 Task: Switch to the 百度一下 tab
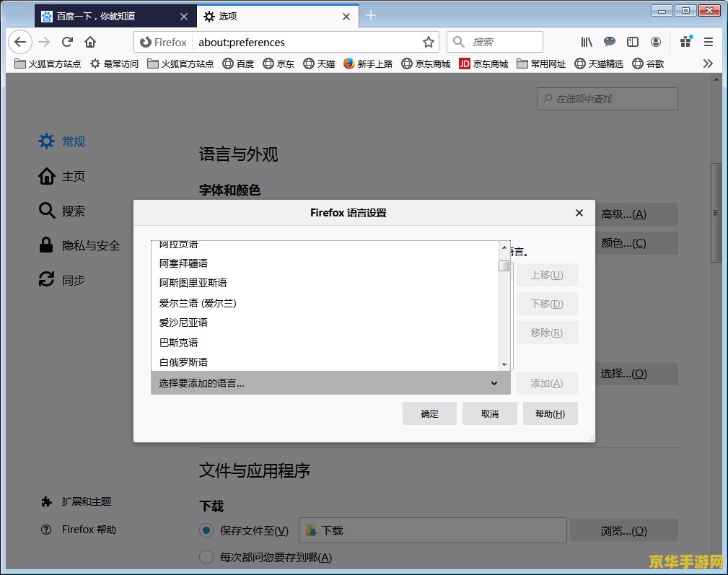pos(108,15)
